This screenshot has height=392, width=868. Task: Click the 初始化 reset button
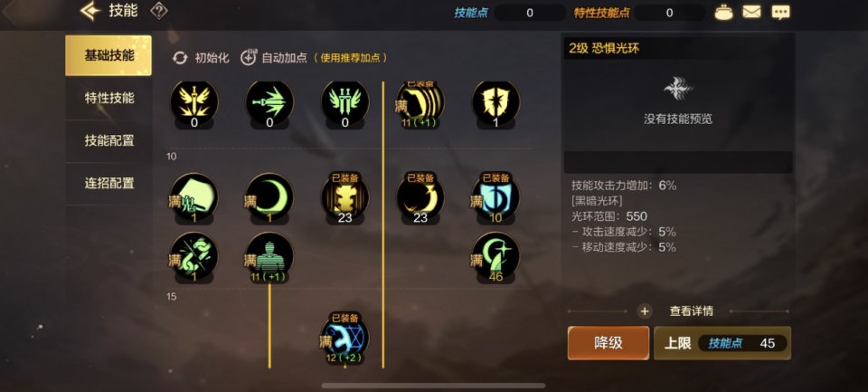pos(201,58)
